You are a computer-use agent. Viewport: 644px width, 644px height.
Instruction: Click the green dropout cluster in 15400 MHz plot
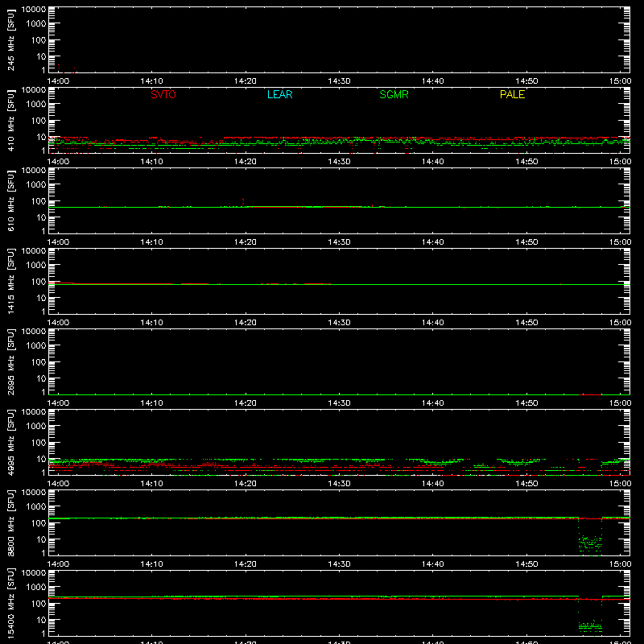point(590,626)
